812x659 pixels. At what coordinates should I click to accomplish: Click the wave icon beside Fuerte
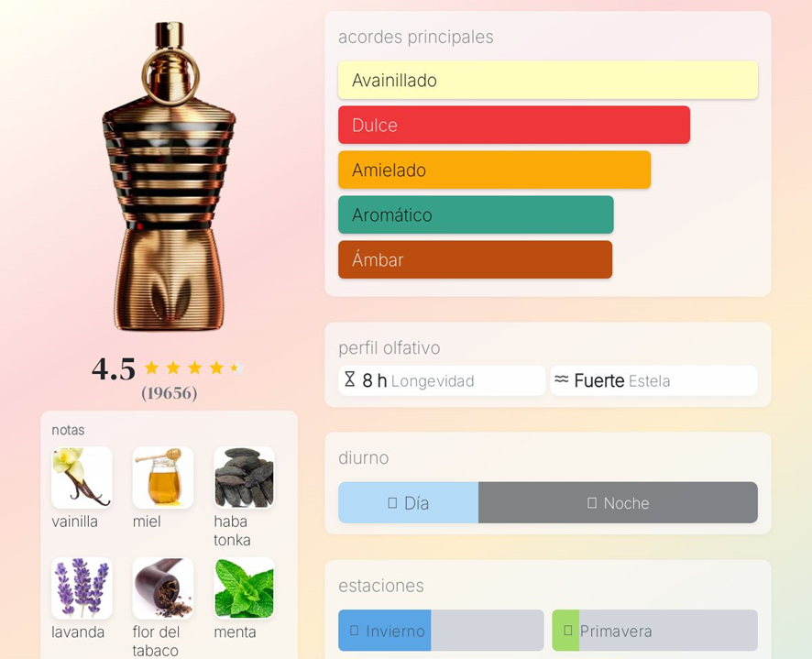(x=562, y=379)
